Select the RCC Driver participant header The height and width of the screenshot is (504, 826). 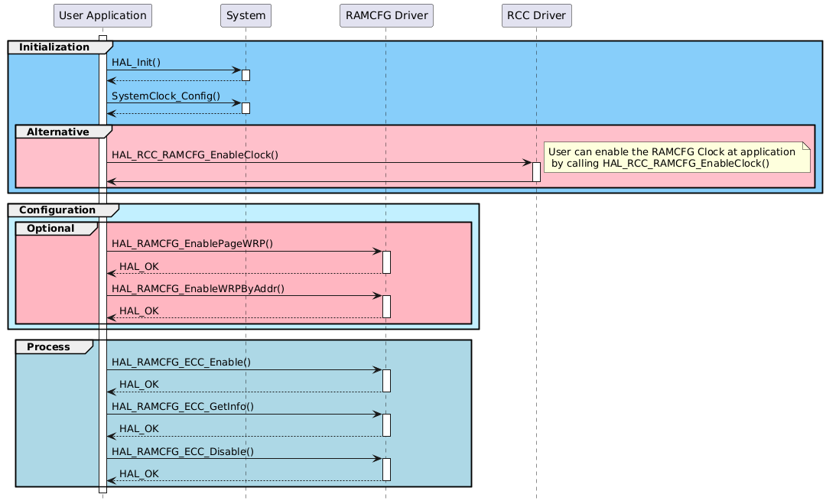536,15
